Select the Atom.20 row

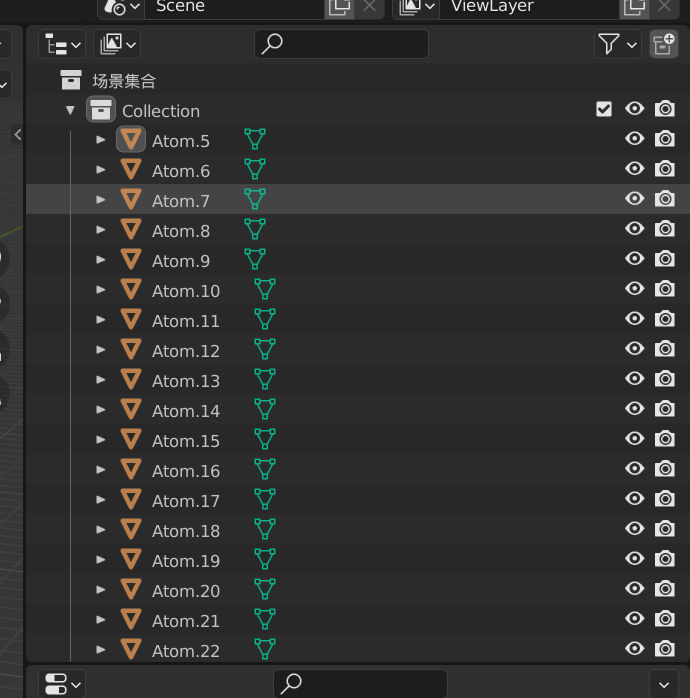click(358, 589)
